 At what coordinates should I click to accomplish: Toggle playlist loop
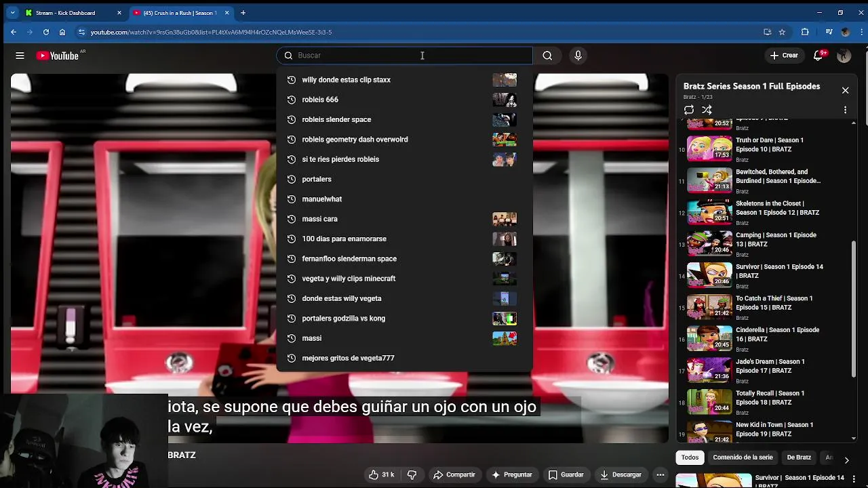689,110
